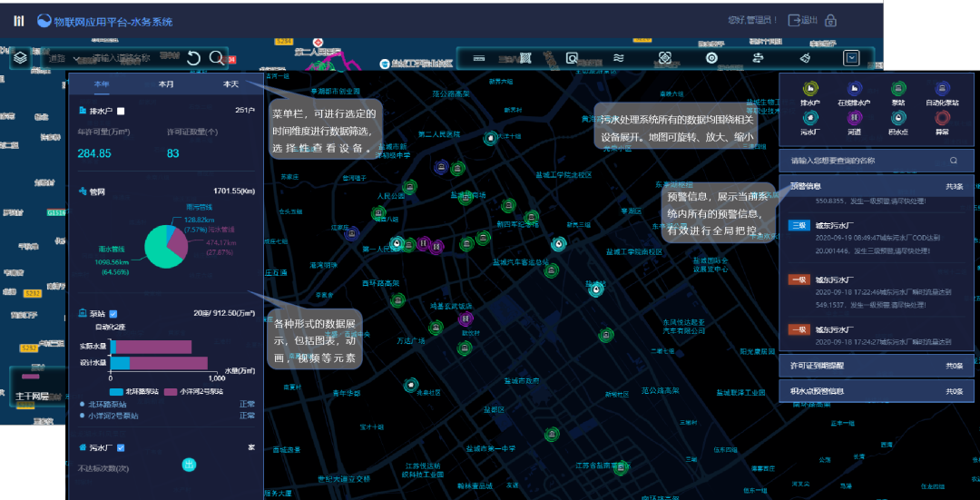This screenshot has height=500, width=980.
Task: Toggle the 排水户 checkbox
Action: (121, 111)
